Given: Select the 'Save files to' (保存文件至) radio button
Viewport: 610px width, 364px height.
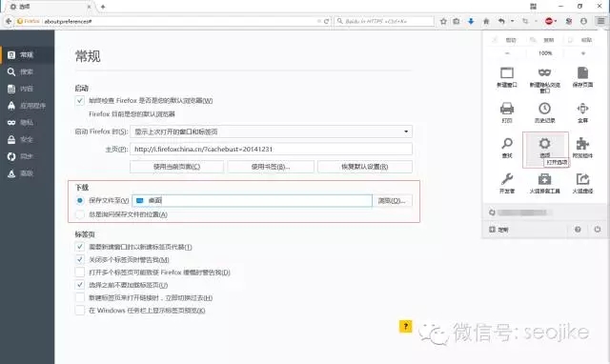Looking at the screenshot, I should 79,200.
